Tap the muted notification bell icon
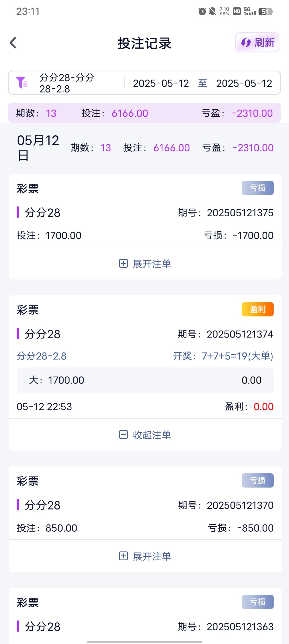The width and height of the screenshot is (289, 644). click(x=212, y=11)
